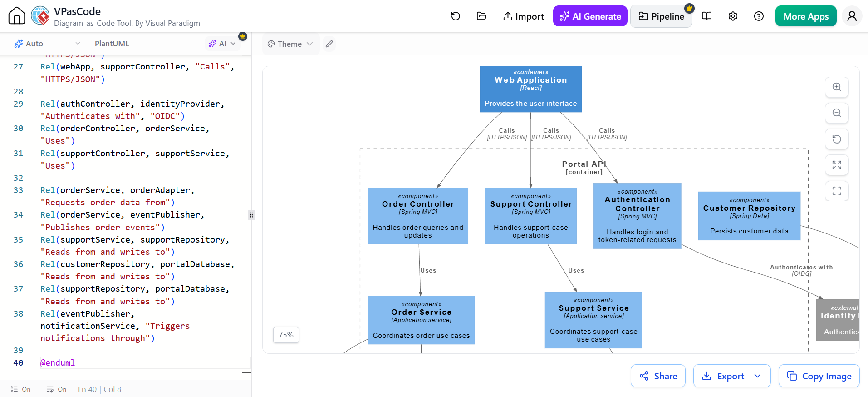Zoom in on the diagram
The image size is (868, 397).
837,87
